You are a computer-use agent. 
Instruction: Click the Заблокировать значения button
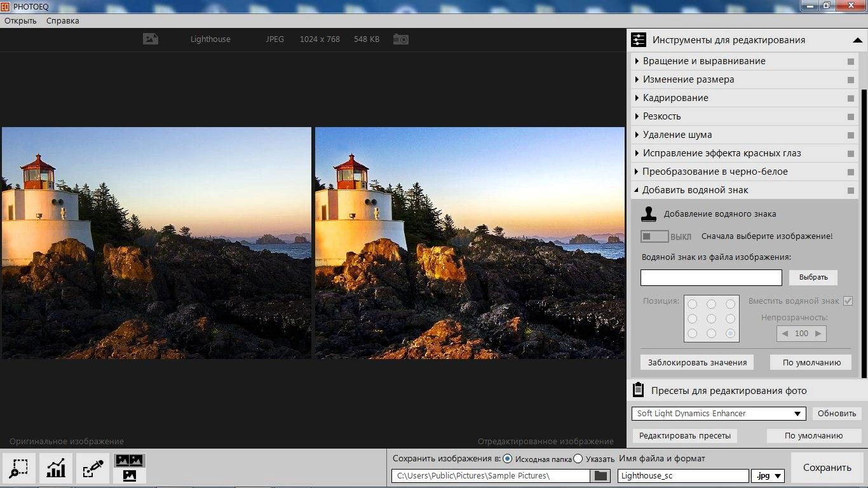(697, 362)
